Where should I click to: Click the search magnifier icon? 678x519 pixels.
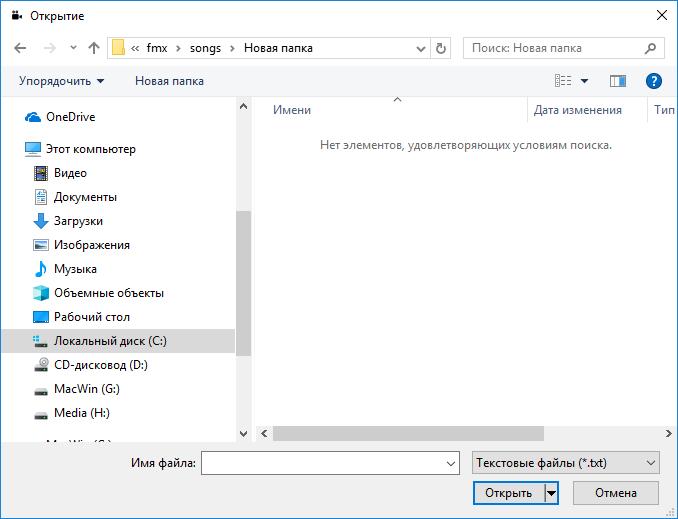click(x=650, y=48)
